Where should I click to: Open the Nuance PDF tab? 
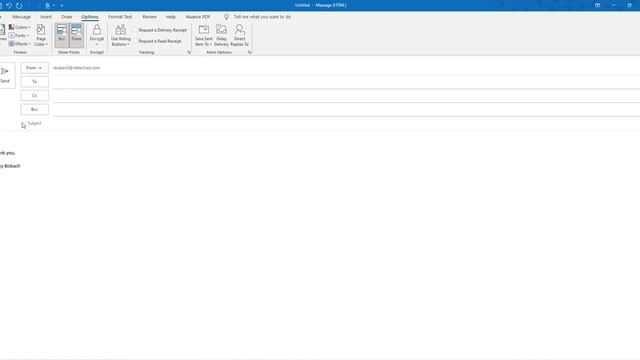[198, 17]
